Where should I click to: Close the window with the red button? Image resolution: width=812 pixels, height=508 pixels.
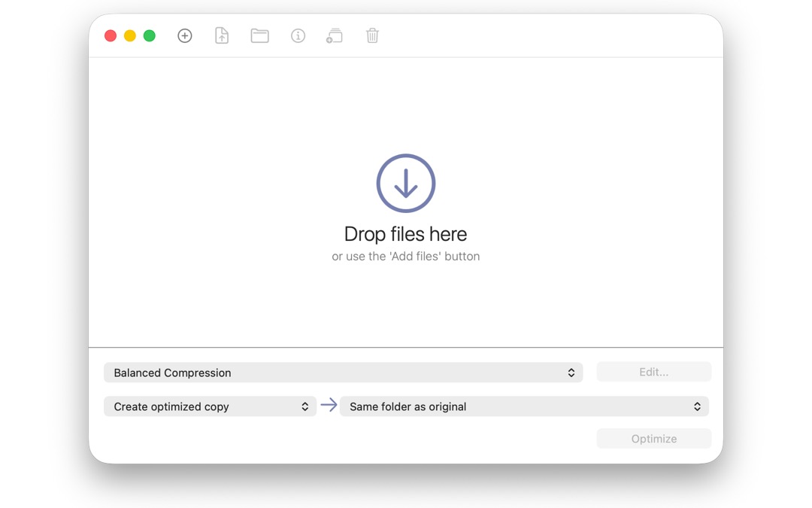coord(111,36)
